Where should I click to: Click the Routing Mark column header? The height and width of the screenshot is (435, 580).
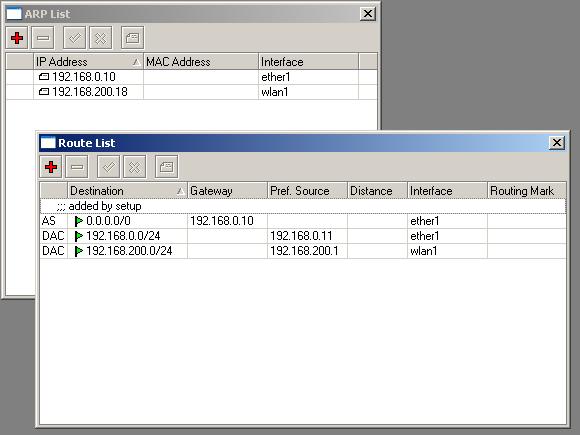pyautogui.click(x=527, y=190)
